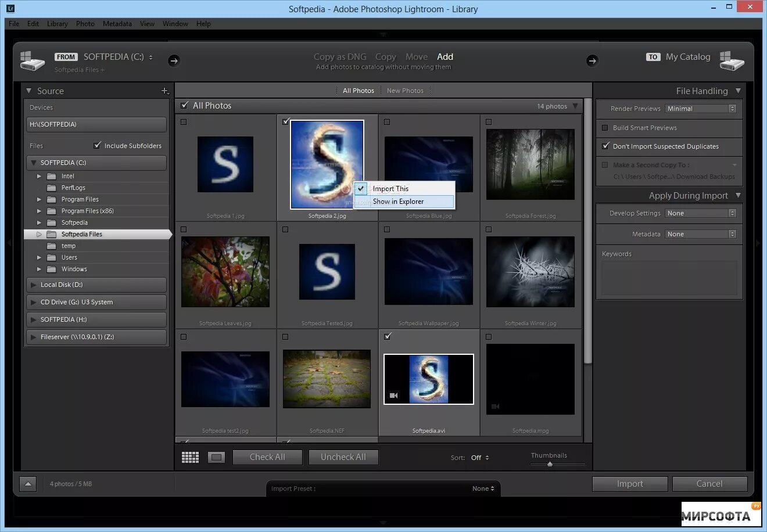Open the Sort dropdown
This screenshot has width=767, height=532.
(x=480, y=458)
